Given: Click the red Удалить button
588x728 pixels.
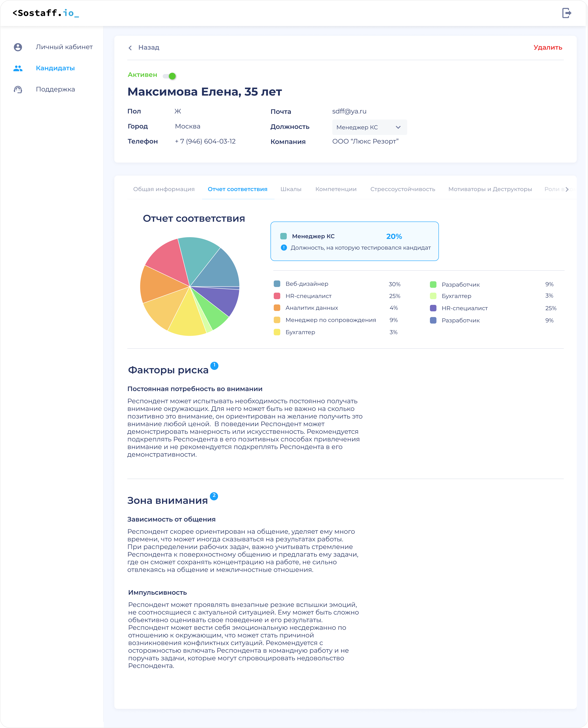Looking at the screenshot, I should coord(548,47).
